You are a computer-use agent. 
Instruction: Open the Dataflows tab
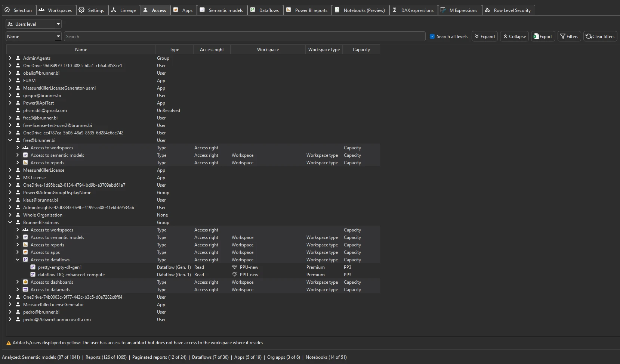pos(265,10)
